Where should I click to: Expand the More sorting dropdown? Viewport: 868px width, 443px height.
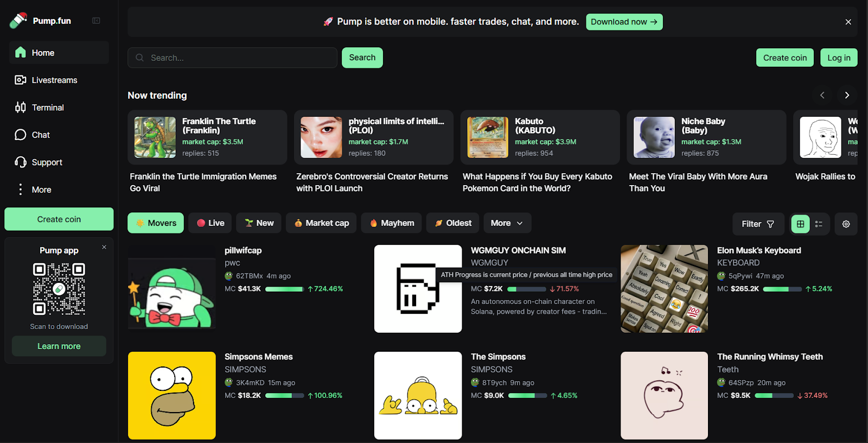click(x=507, y=223)
